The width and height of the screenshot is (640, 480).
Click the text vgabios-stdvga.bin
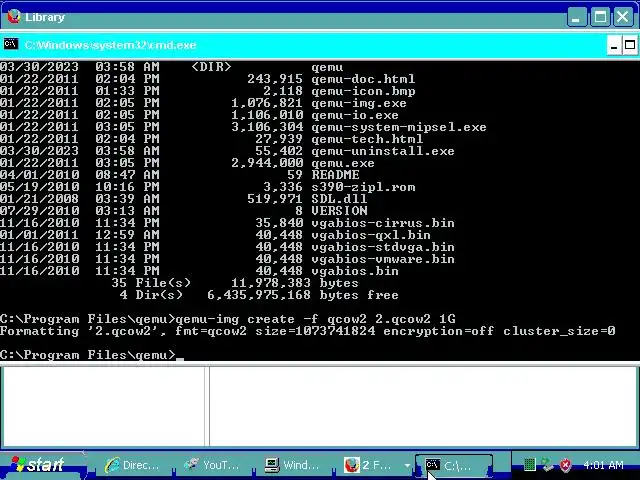coord(383,247)
